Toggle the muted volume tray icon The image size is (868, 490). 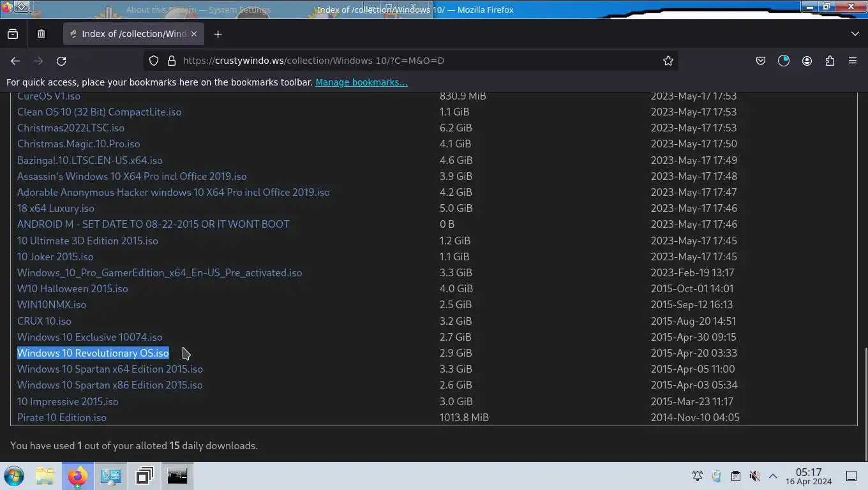(x=754, y=476)
